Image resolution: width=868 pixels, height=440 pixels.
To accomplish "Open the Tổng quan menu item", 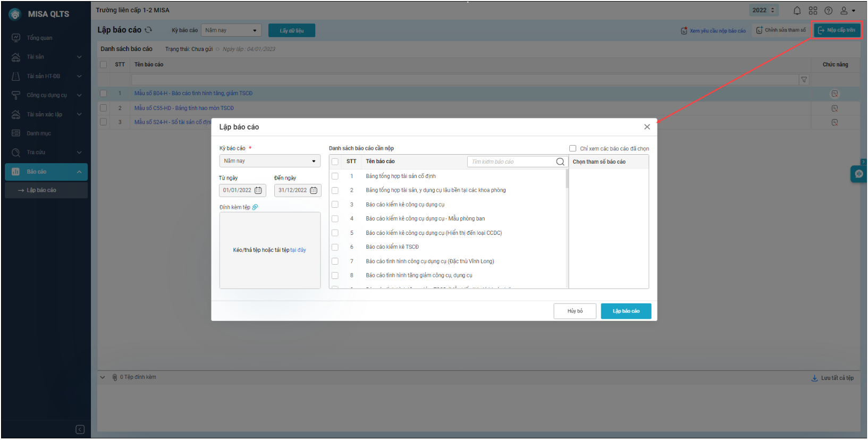I will pos(46,38).
